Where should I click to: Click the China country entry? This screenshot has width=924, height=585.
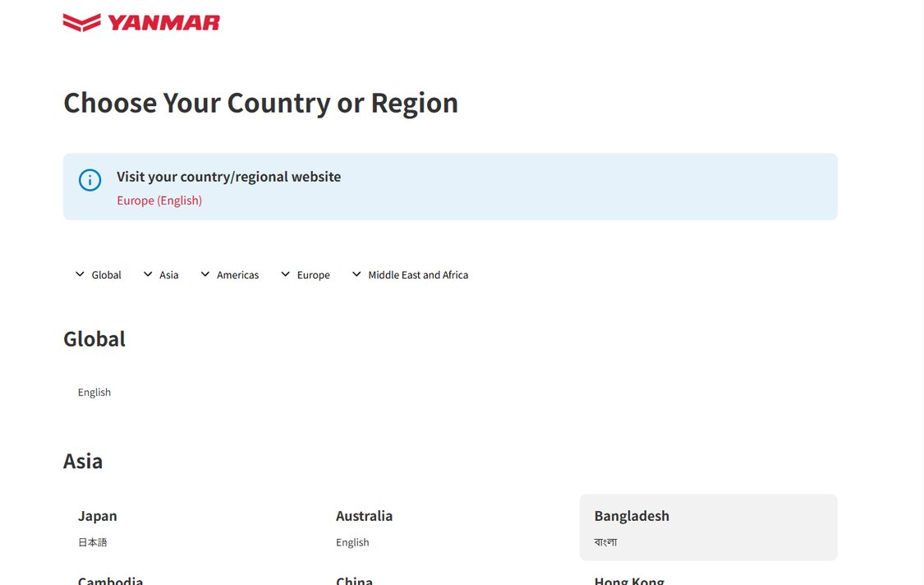[x=354, y=580]
